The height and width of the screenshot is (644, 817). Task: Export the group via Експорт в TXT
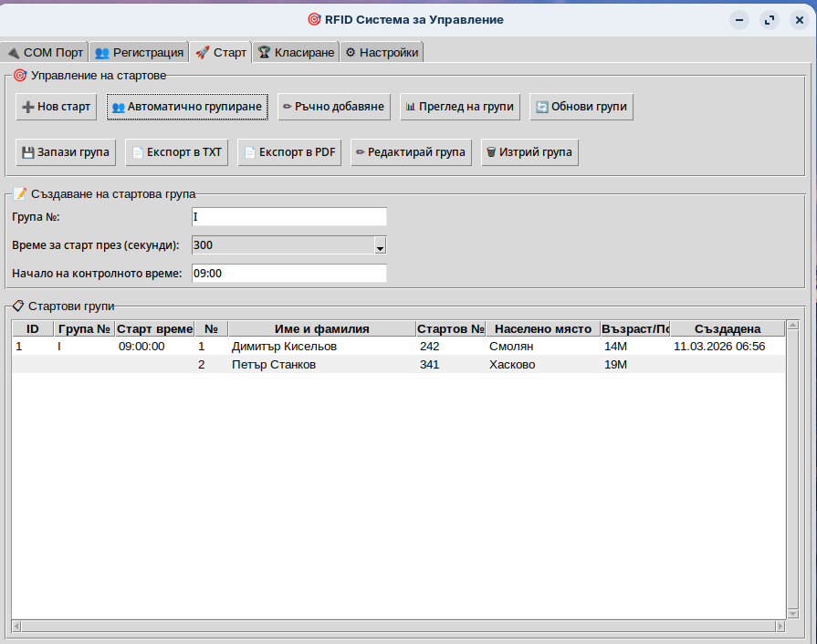point(177,152)
